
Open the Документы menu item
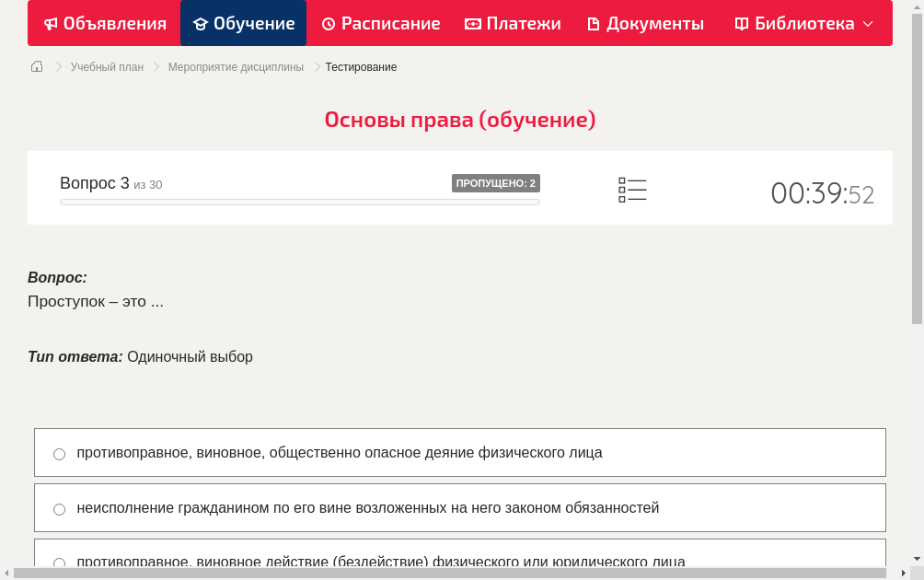645,23
